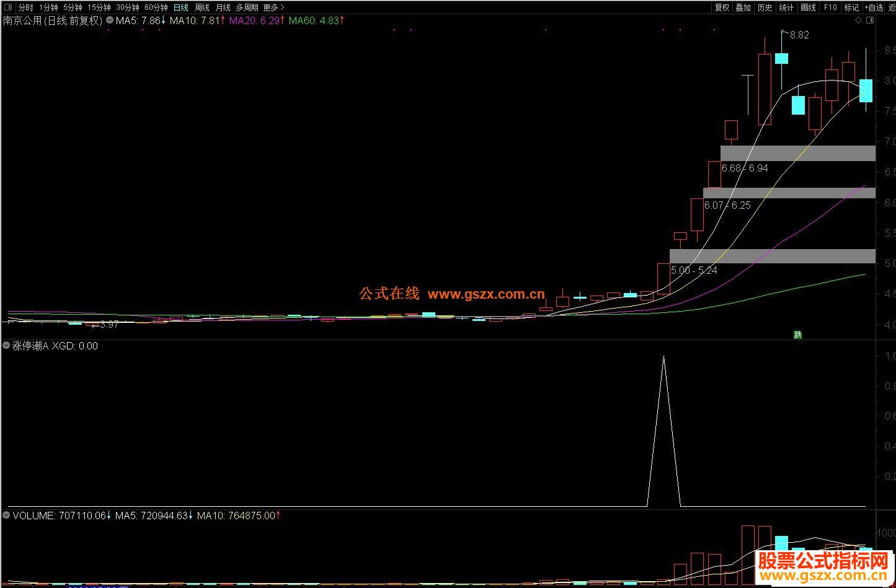The width and height of the screenshot is (896, 588).
Task: Click the green 跌 marker icon
Action: (798, 335)
